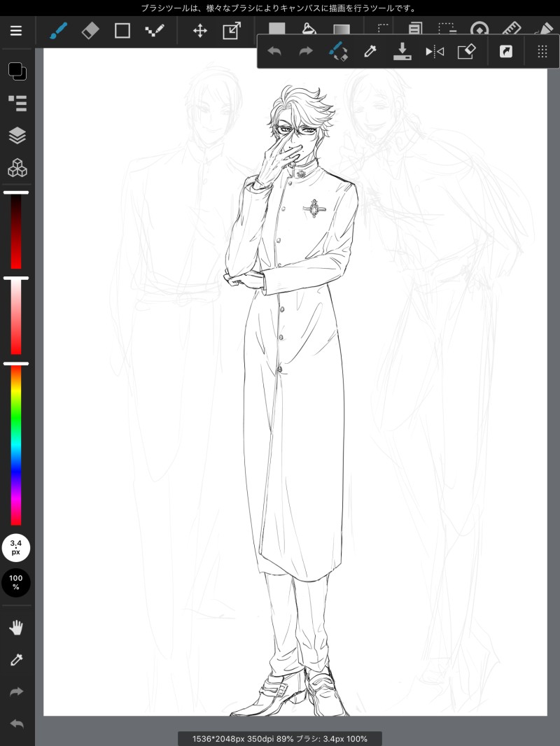Click the sidebar undo arrow
The image size is (560, 746).
tap(17, 724)
